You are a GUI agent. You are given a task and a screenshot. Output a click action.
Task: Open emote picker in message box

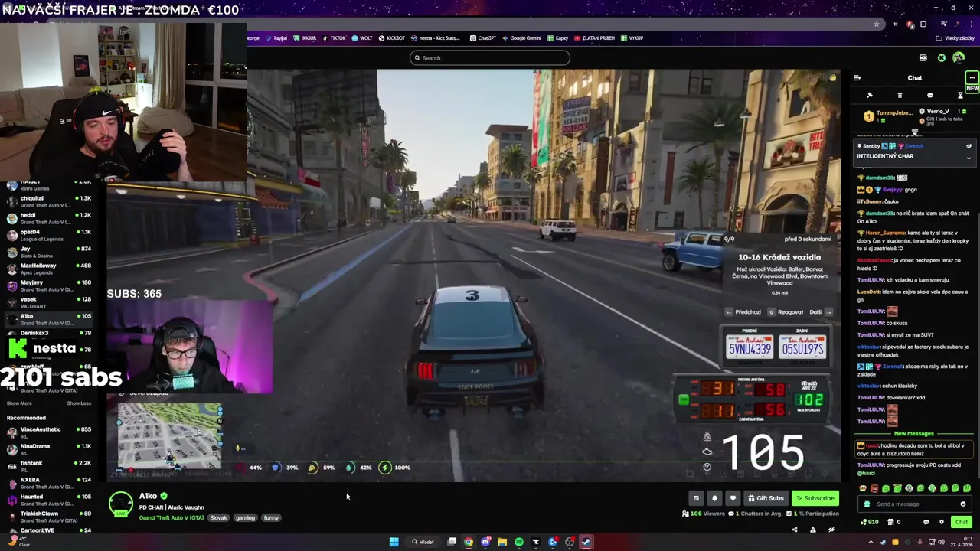click(962, 504)
